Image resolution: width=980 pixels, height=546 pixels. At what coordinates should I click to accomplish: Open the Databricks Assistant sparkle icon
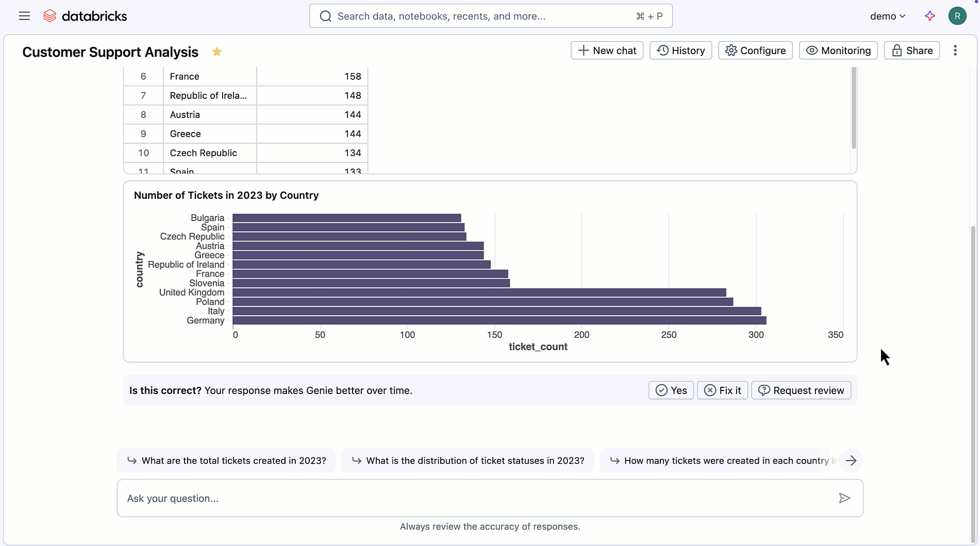click(929, 16)
